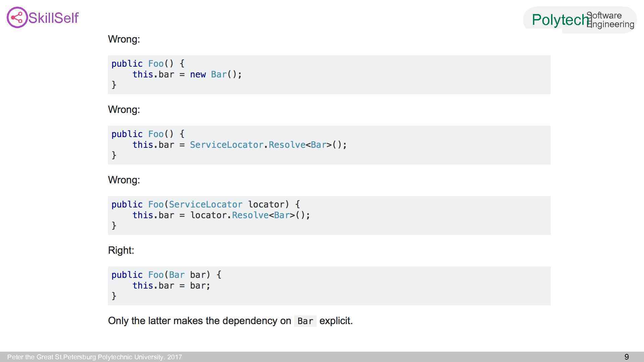This screenshot has width=644, height=362.
Task: Click the slide number 9
Action: click(x=626, y=357)
